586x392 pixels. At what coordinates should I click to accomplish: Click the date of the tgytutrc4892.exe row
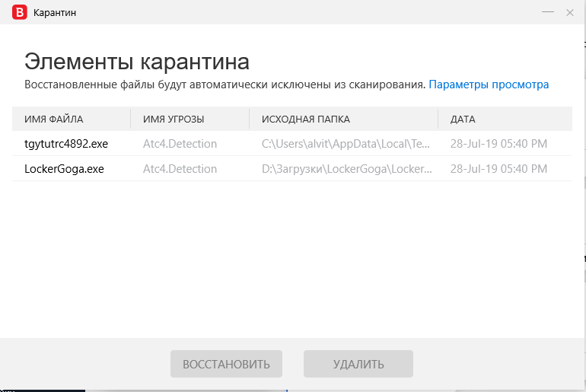coord(498,143)
